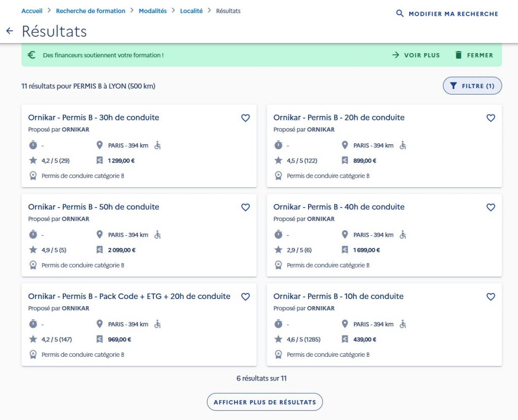This screenshot has width=518, height=420.
Task: Click the location pin on 40h card
Action: pos(345,235)
